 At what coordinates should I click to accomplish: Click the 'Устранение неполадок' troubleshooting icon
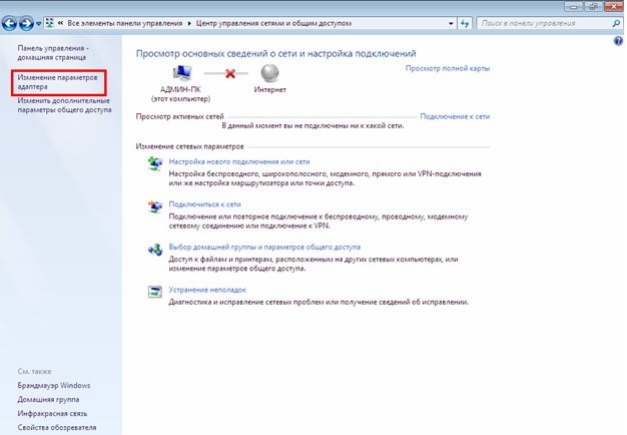(x=155, y=292)
